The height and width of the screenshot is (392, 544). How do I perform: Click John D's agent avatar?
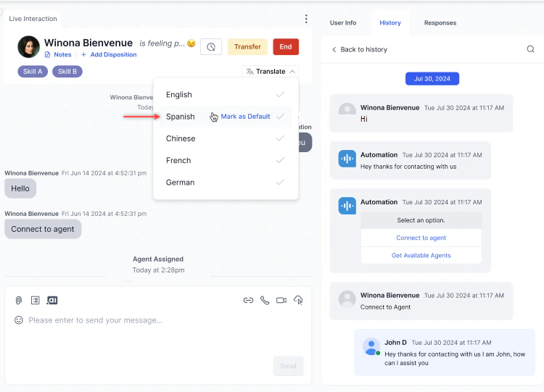[x=371, y=346]
